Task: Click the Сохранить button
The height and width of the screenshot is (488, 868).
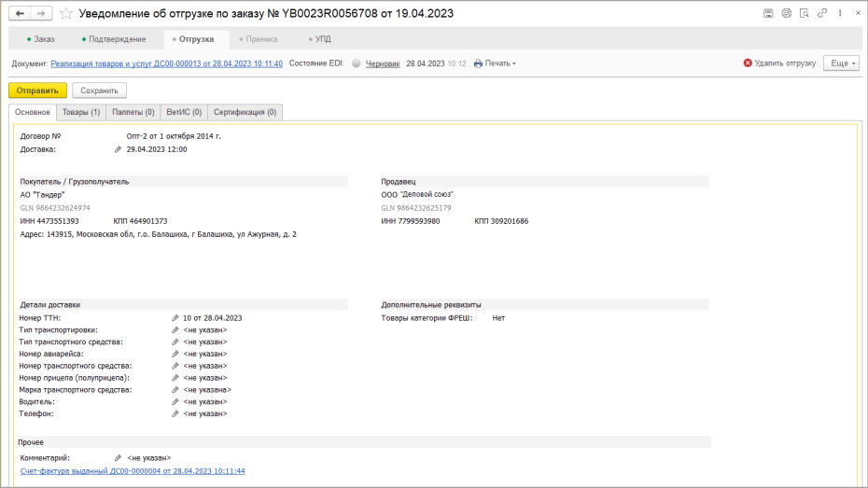Action: coord(99,91)
